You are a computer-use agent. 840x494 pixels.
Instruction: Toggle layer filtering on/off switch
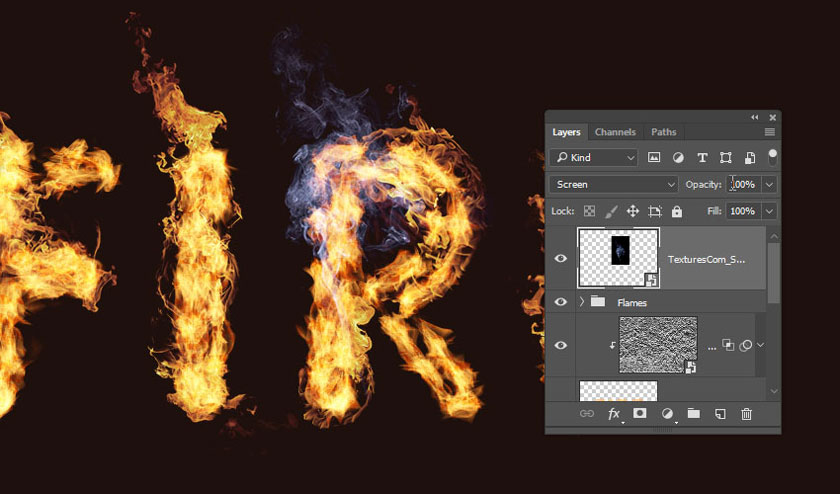pyautogui.click(x=772, y=157)
